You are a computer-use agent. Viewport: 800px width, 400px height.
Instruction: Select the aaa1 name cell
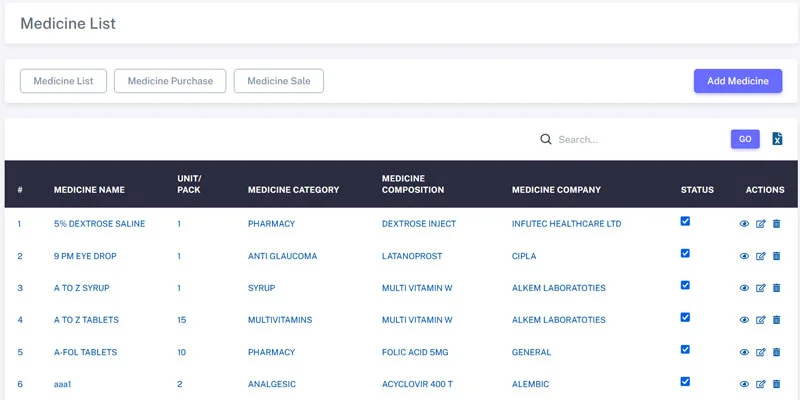(x=62, y=384)
